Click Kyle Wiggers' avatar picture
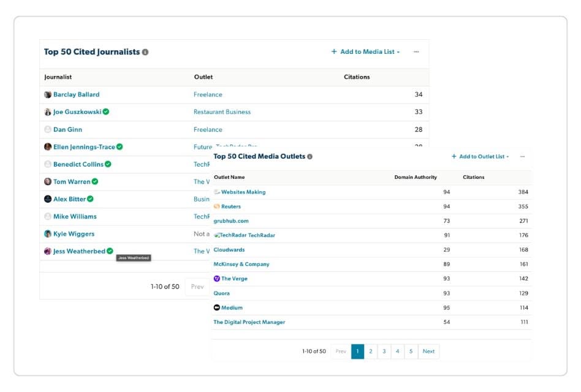 pyautogui.click(x=48, y=234)
